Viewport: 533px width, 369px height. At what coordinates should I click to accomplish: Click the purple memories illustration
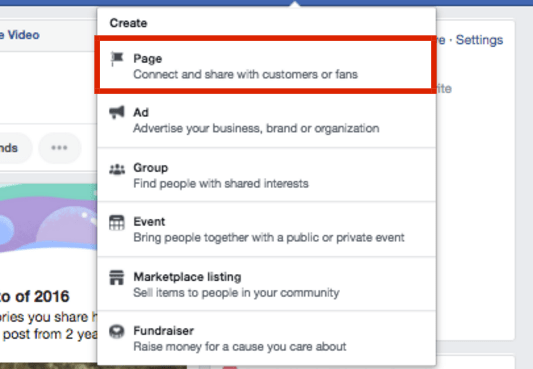pos(48,218)
